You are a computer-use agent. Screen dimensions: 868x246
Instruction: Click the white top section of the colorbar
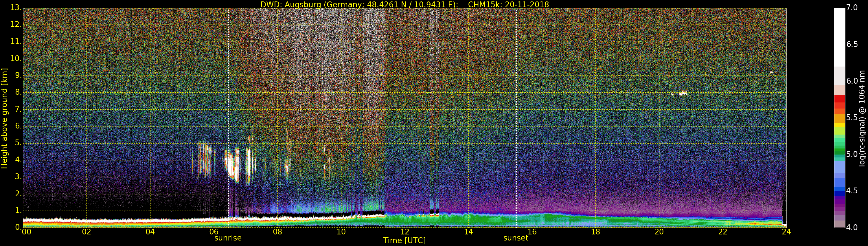coord(839,37)
